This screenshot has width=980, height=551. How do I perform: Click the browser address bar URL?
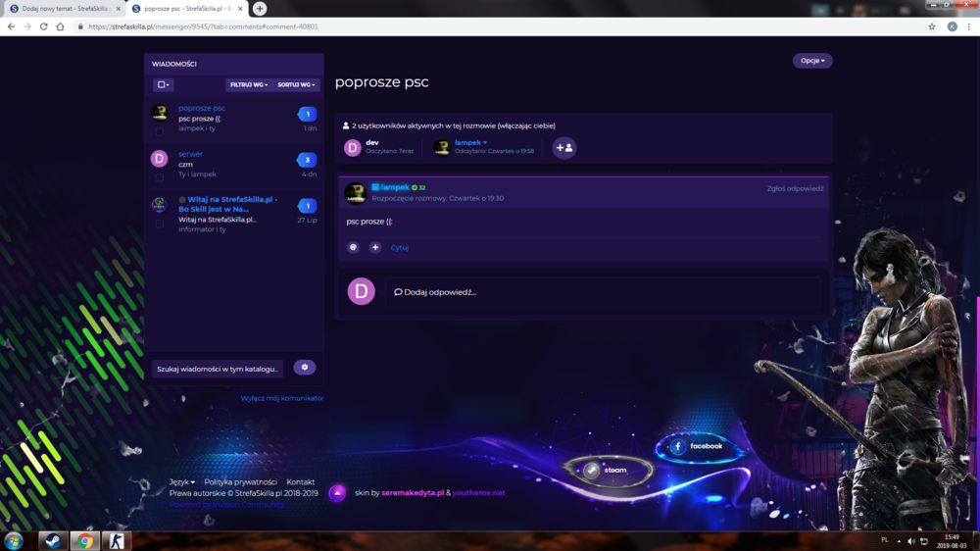(x=203, y=26)
